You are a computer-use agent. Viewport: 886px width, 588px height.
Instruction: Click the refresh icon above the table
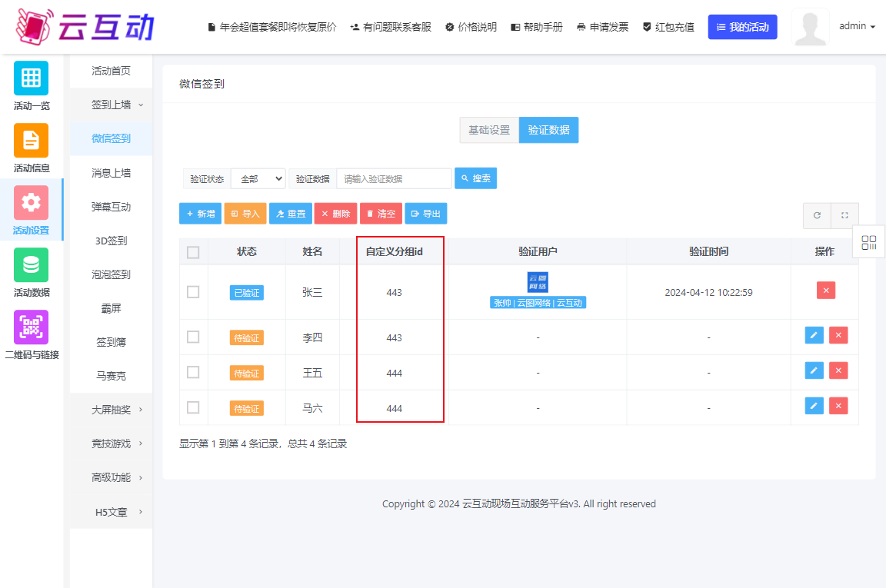[x=817, y=215]
